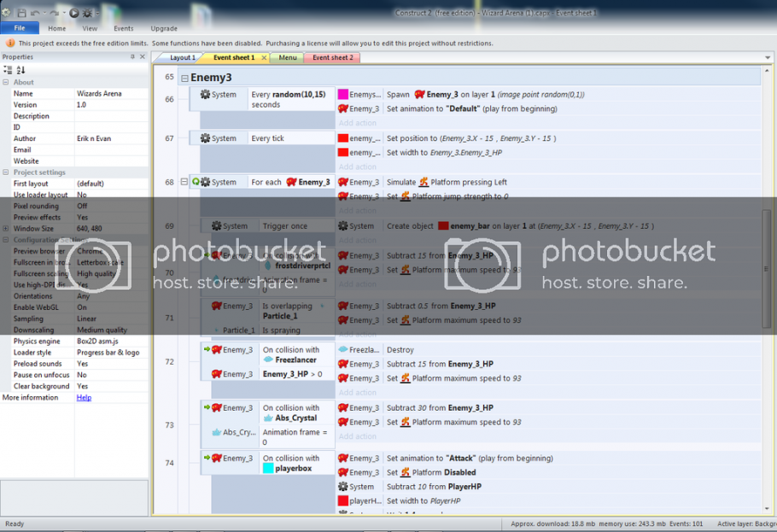This screenshot has height=532, width=777.
Task: Collapse the Enemy3 event group
Action: (x=184, y=78)
